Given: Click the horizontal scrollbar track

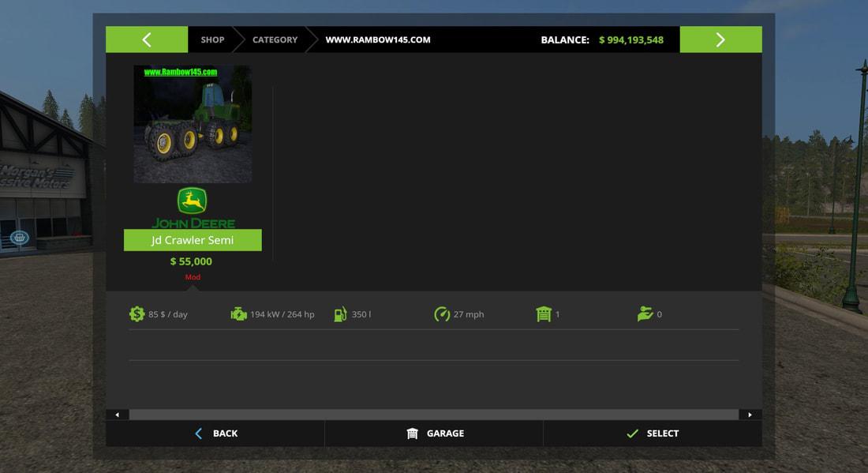Looking at the screenshot, I should click(x=434, y=415).
